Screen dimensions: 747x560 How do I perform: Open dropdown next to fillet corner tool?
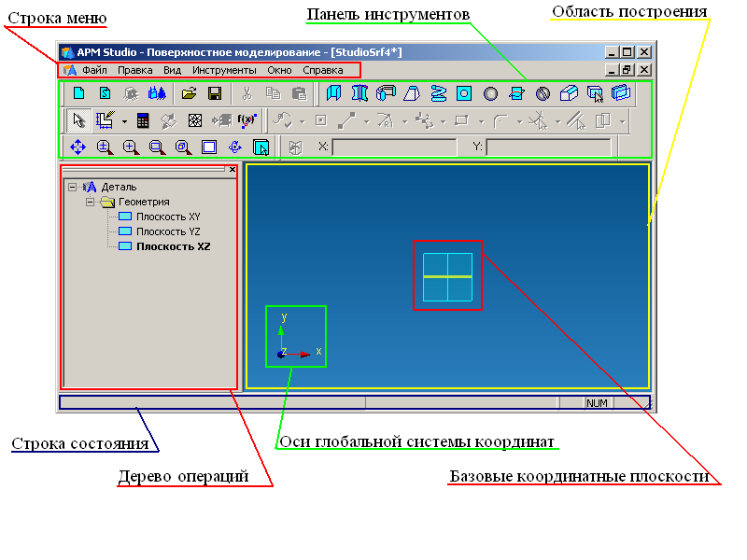tap(519, 122)
